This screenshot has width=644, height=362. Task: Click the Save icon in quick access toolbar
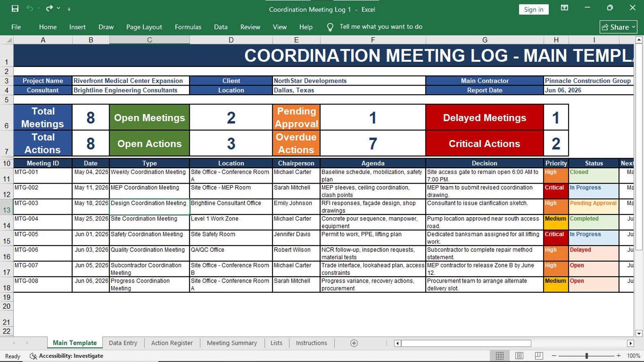coord(15,9)
